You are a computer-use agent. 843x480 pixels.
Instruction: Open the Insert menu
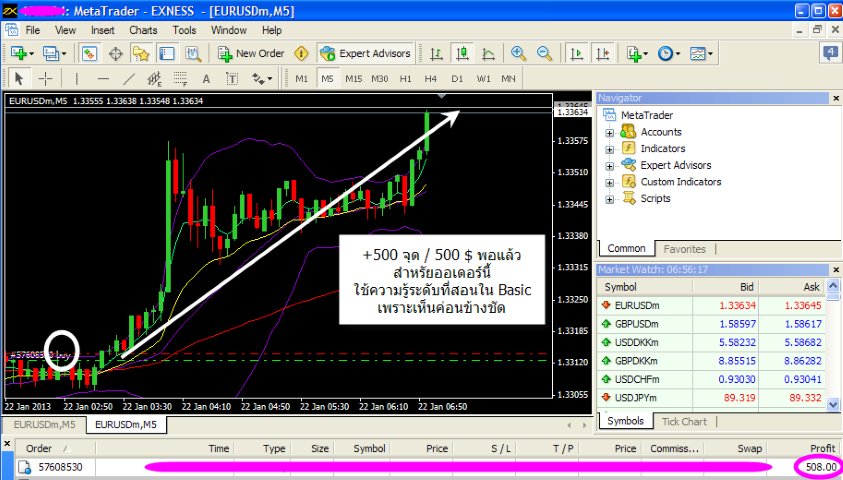103,30
